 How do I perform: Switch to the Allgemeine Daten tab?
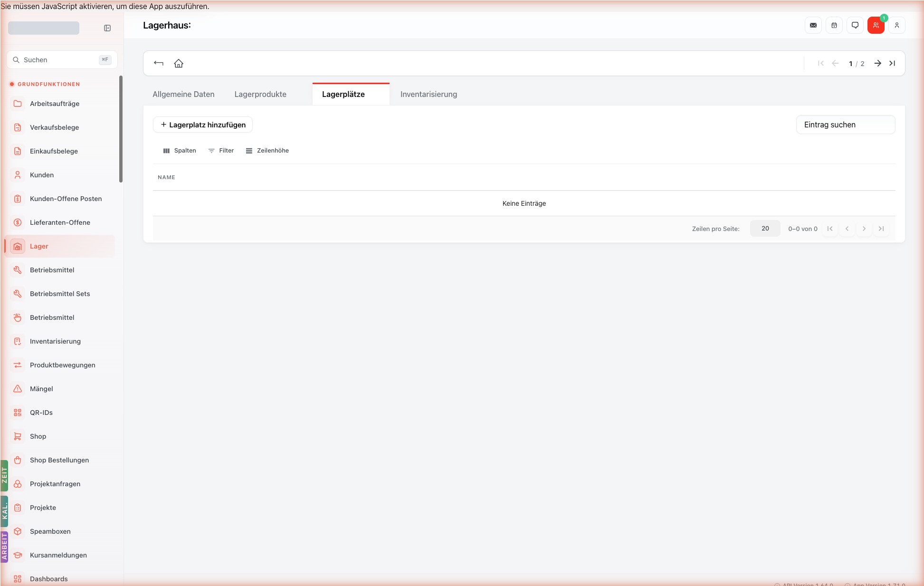[x=183, y=94]
